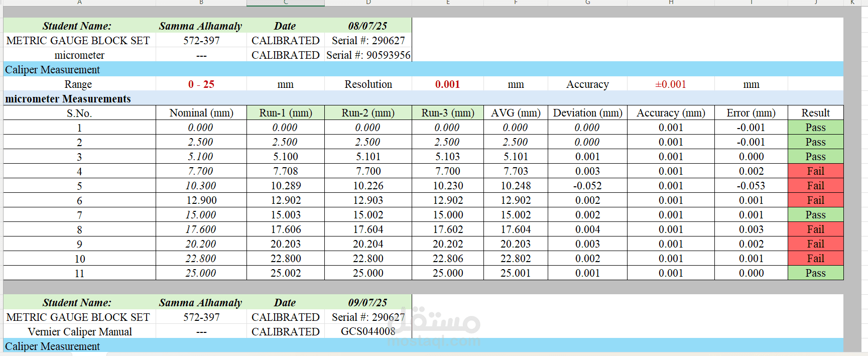Click the average value 10.248
Image resolution: width=868 pixels, height=356 pixels.
click(x=516, y=186)
